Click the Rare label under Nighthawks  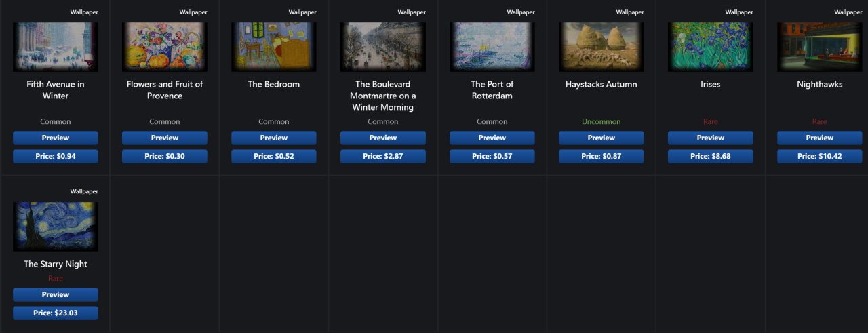tap(820, 122)
